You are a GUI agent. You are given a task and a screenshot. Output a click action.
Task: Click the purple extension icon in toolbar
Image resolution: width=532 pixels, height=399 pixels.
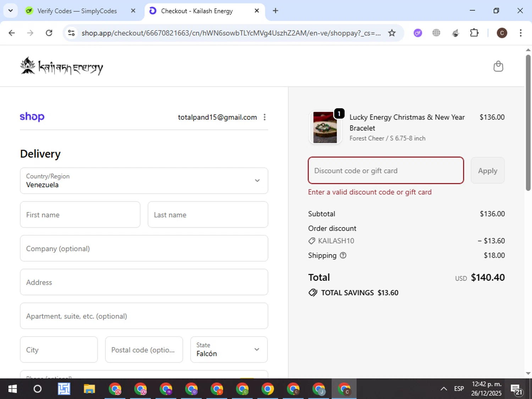point(418,33)
